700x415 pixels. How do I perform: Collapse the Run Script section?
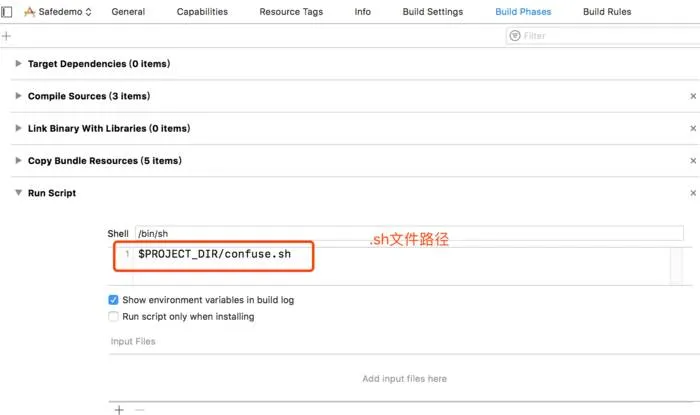tap(18, 192)
